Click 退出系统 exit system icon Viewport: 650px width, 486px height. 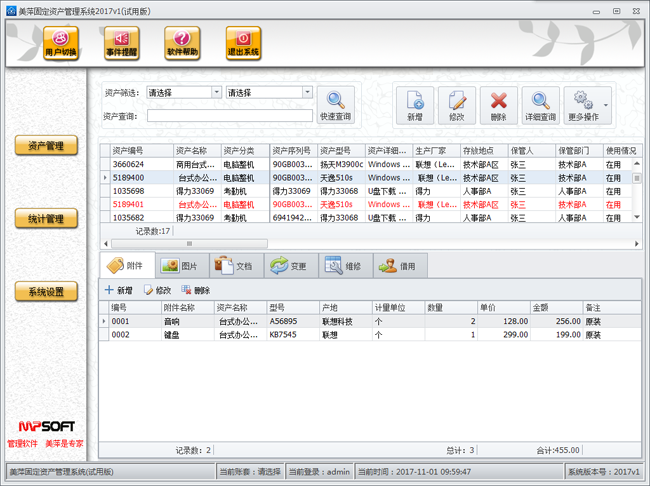243,43
